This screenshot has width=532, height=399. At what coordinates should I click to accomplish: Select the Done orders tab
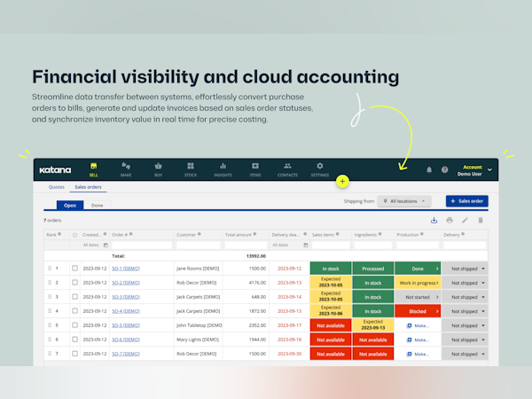click(x=97, y=206)
